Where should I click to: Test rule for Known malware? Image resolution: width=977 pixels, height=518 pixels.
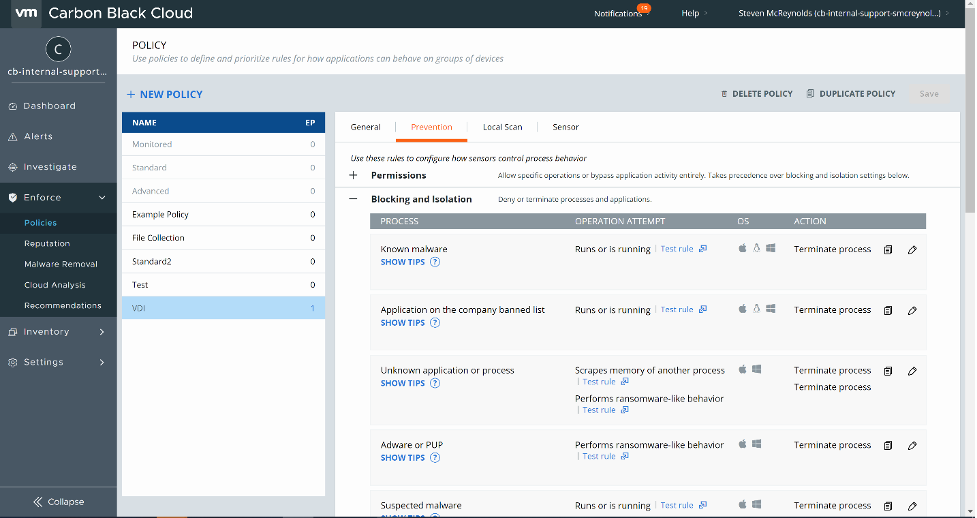[683, 249]
